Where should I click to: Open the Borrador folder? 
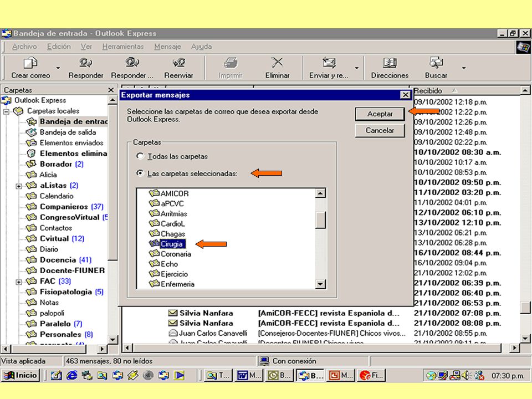click(x=55, y=164)
